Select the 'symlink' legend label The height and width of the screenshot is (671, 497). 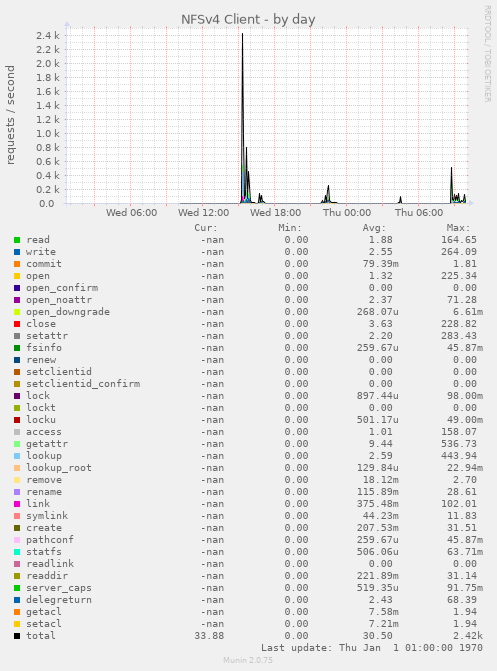(x=47, y=516)
